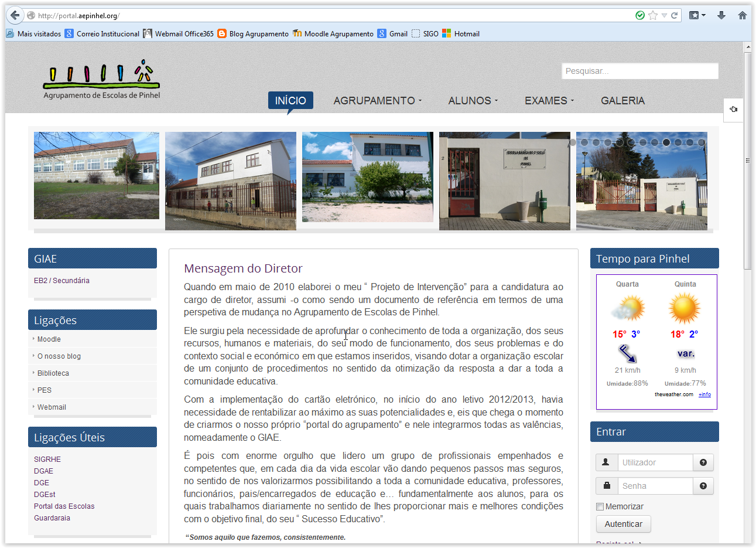Open the GALERIA menu item

click(622, 101)
